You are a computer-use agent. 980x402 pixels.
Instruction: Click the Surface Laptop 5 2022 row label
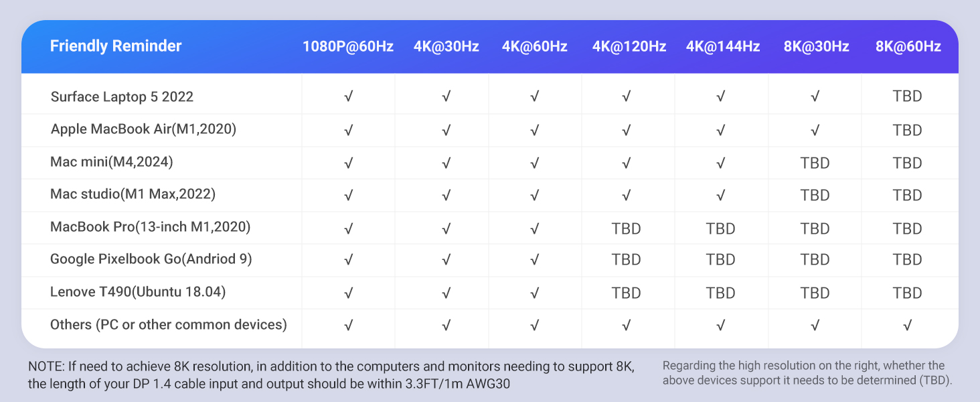point(122,97)
